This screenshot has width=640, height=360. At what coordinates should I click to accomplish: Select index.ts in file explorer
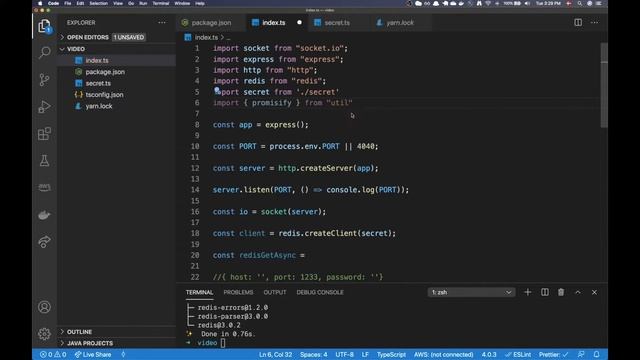(97, 60)
